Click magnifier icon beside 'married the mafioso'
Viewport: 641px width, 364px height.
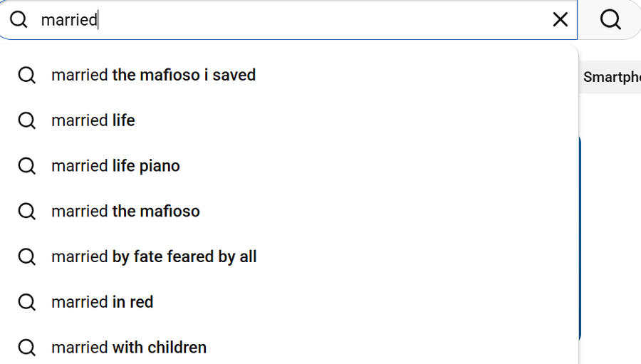pyautogui.click(x=27, y=212)
